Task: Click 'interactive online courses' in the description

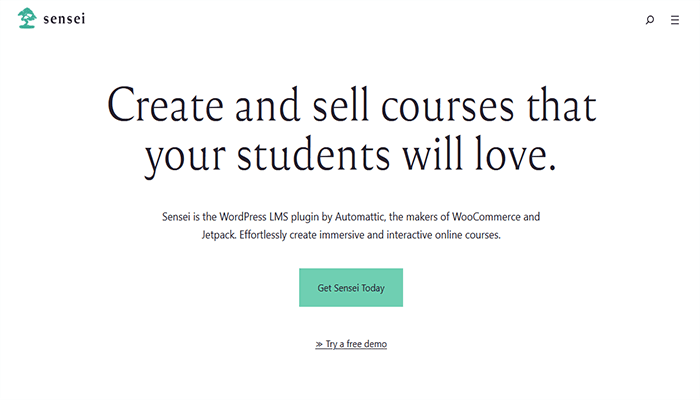Action: (456, 237)
